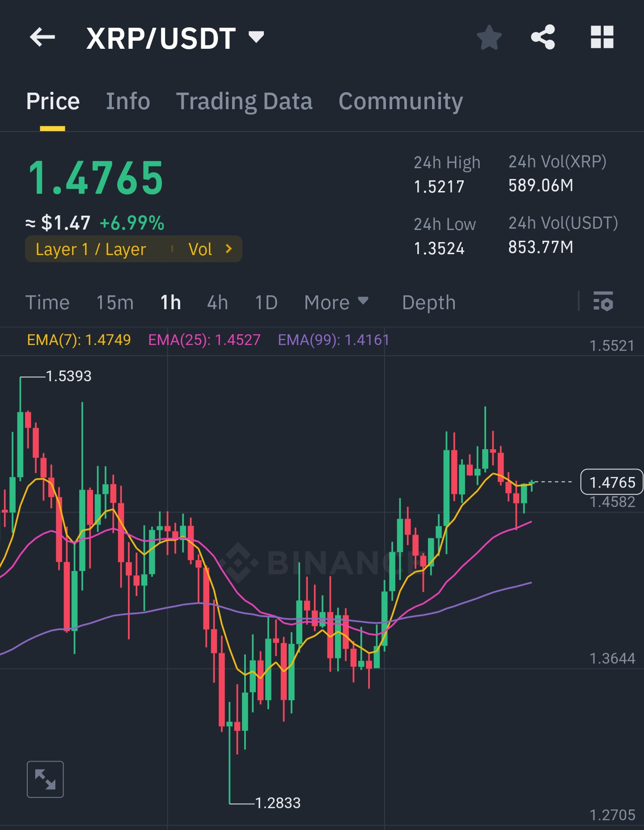Expand the More timeframes dropdown
644x830 pixels.
click(336, 302)
